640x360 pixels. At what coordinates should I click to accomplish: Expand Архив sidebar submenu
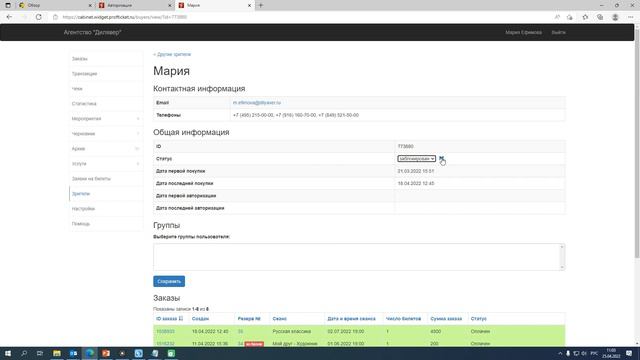[106, 149]
